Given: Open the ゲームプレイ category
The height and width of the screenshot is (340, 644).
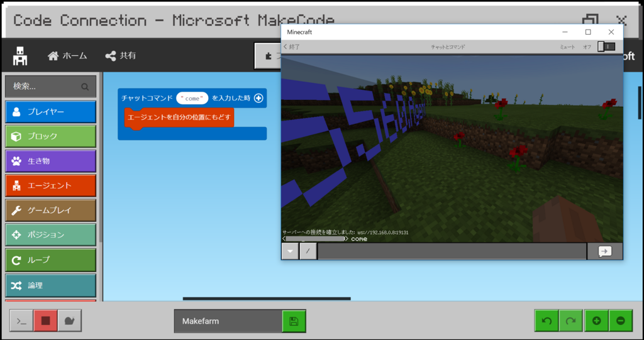Looking at the screenshot, I should [50, 211].
